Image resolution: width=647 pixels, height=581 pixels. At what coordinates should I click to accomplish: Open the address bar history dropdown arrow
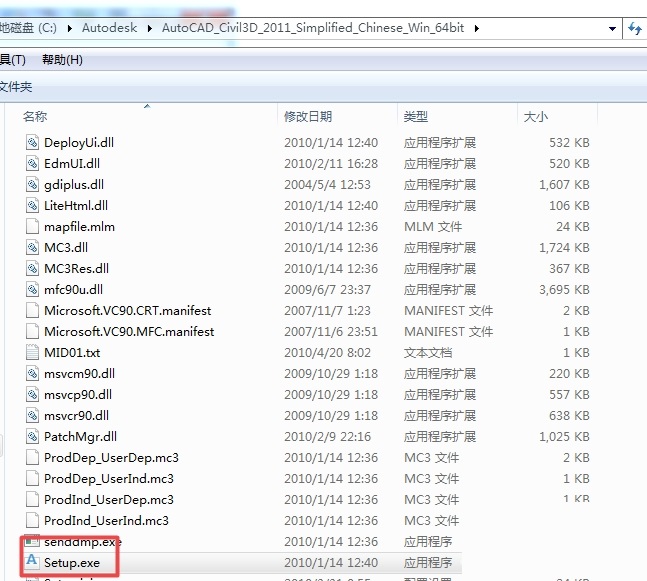[612, 28]
